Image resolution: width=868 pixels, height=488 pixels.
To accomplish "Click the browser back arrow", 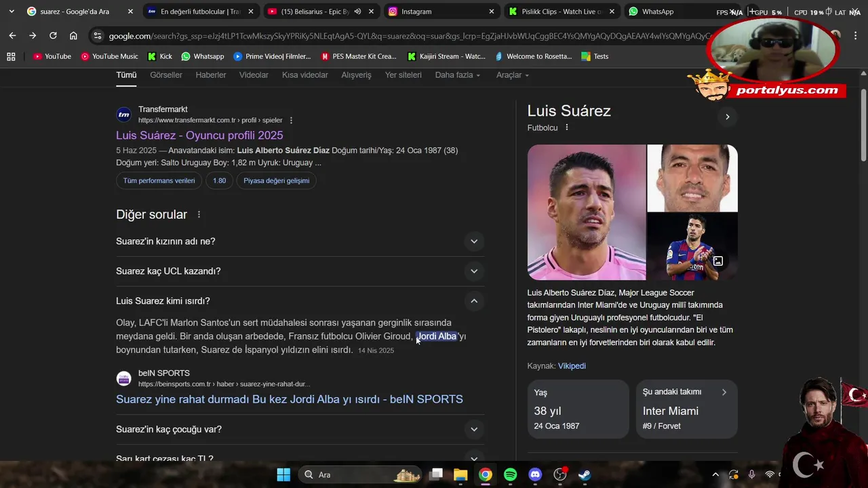I will (12, 36).
